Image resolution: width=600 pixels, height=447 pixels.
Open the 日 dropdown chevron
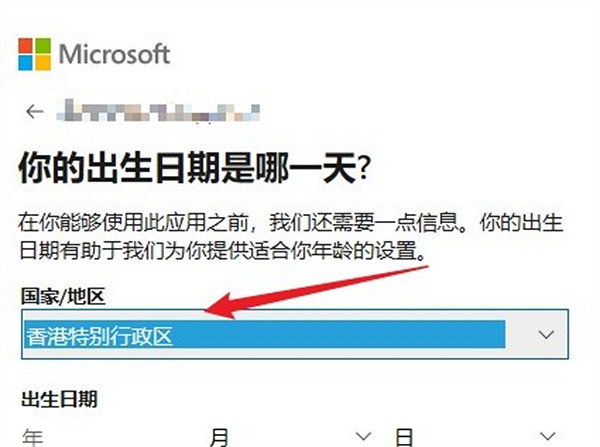(x=547, y=436)
